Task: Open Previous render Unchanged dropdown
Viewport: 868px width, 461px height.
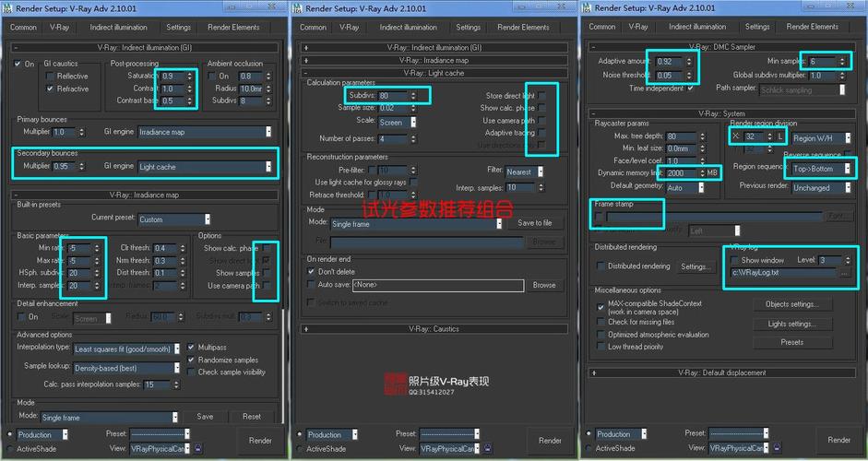Action: pos(820,187)
